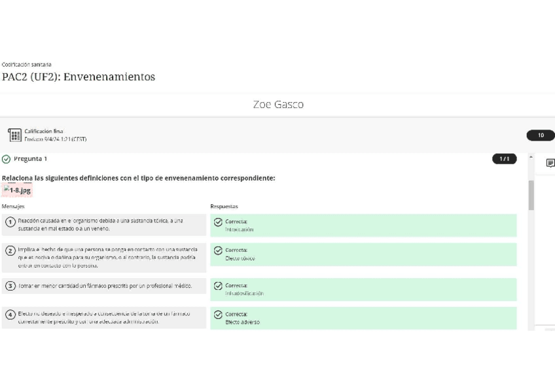Select the numbered circle 2 in Mensajes

click(x=10, y=251)
